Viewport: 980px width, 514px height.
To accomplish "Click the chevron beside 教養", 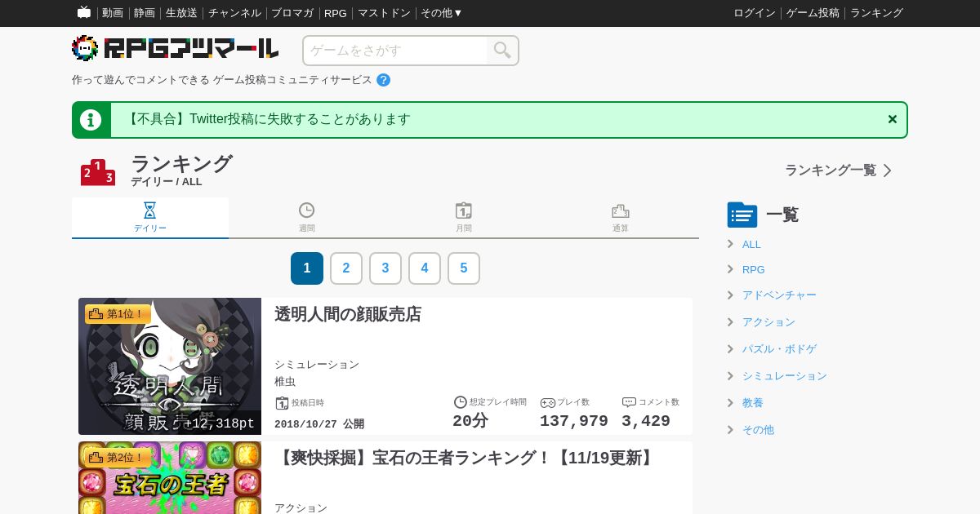I will (730, 402).
